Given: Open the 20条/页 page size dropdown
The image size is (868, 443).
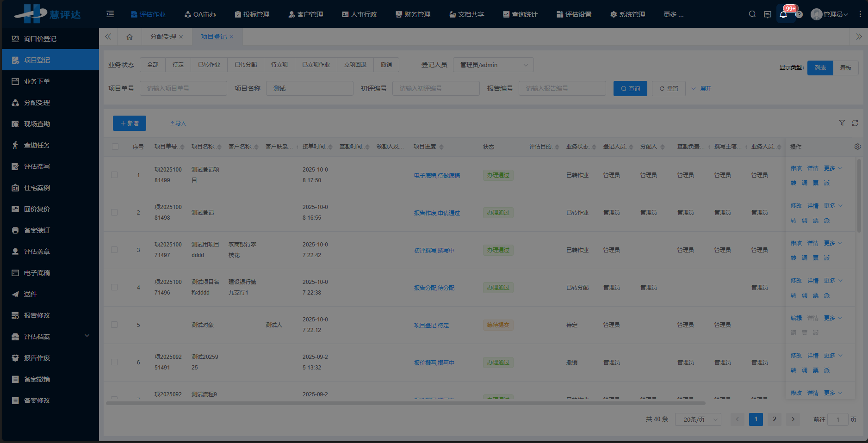Looking at the screenshot, I should (698, 419).
